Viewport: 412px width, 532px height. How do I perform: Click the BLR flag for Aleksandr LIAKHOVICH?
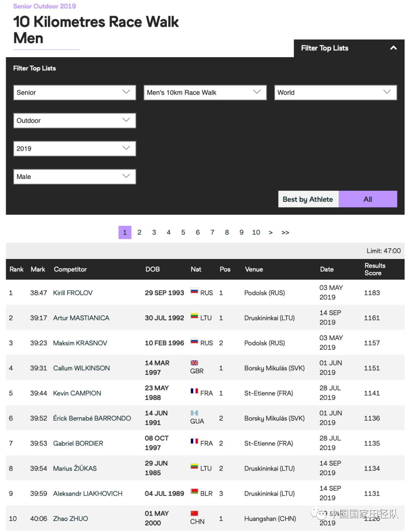coord(194,492)
